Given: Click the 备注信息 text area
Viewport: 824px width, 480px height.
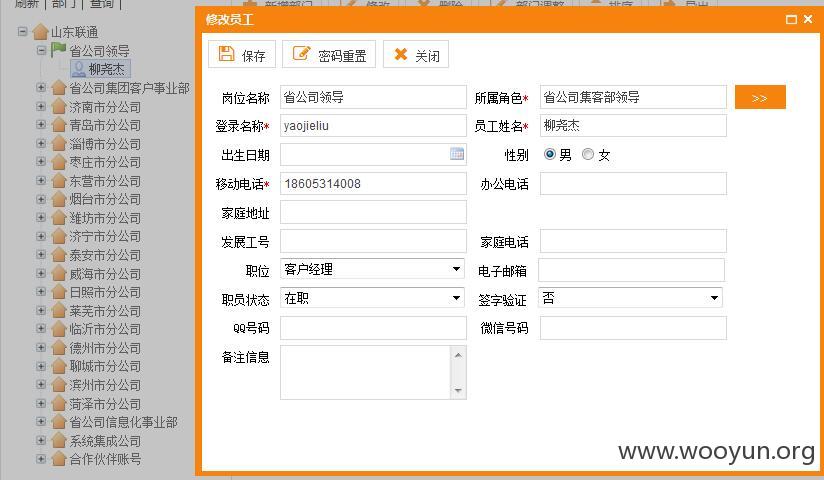Looking at the screenshot, I should (x=365, y=372).
